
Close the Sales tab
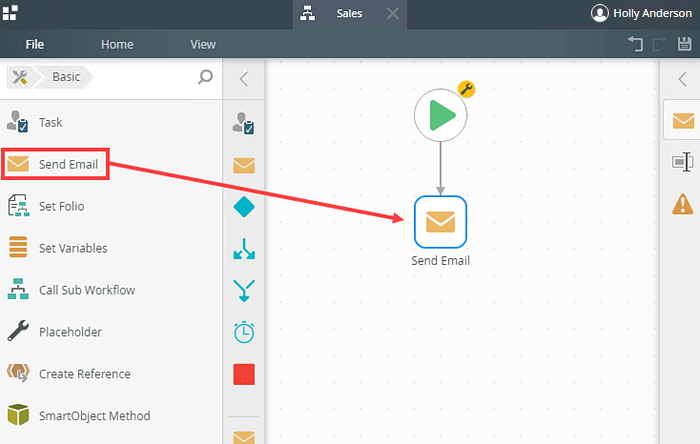click(393, 14)
